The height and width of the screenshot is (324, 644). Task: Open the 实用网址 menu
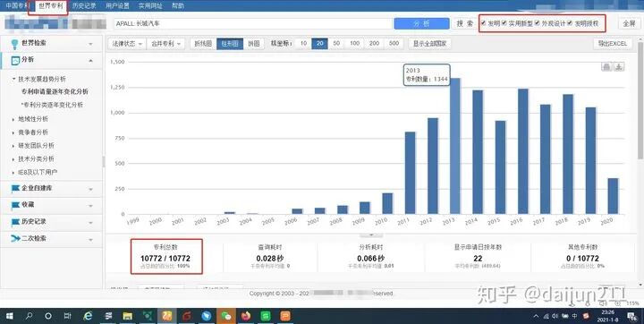click(x=150, y=5)
